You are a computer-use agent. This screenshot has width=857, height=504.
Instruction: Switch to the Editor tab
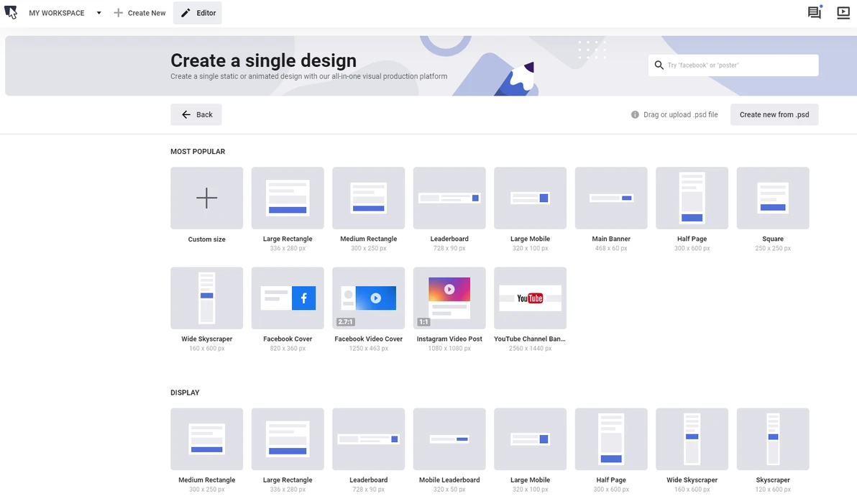[198, 13]
